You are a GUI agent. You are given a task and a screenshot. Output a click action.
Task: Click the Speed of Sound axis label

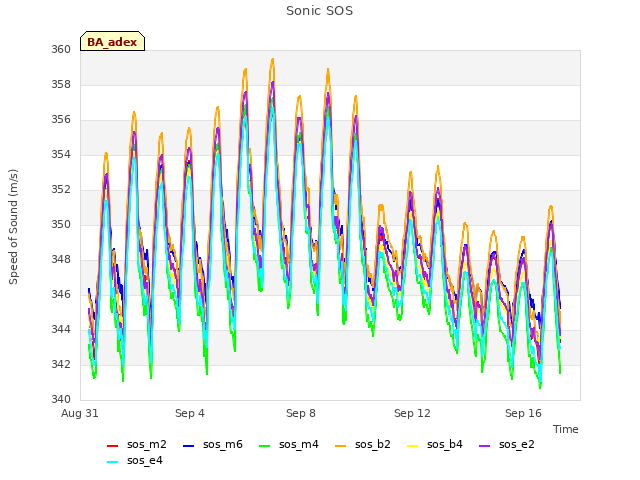(13, 227)
